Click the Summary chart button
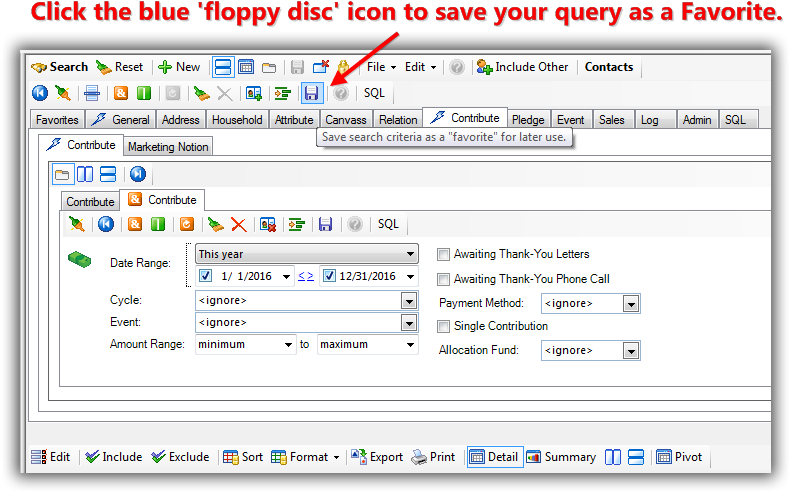 [x=561, y=457]
